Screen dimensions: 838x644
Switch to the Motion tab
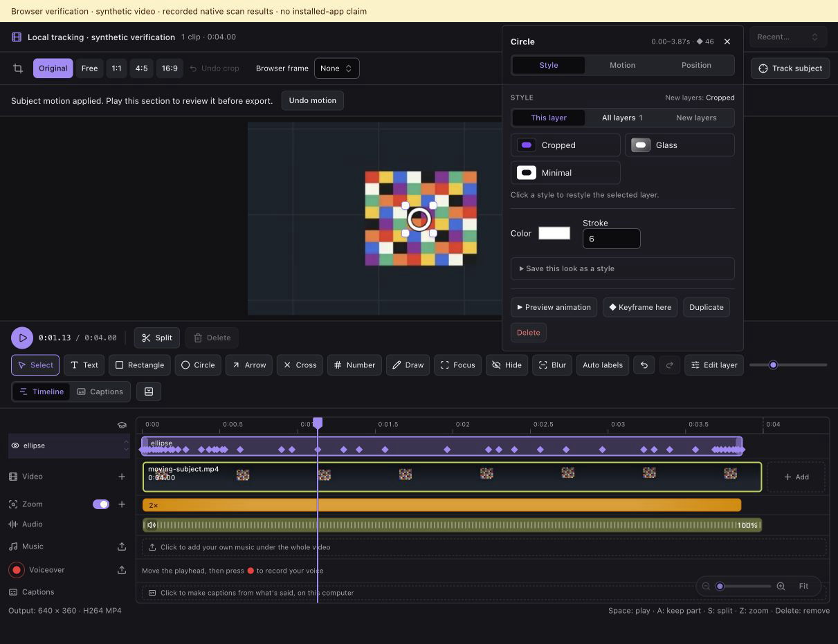point(622,65)
